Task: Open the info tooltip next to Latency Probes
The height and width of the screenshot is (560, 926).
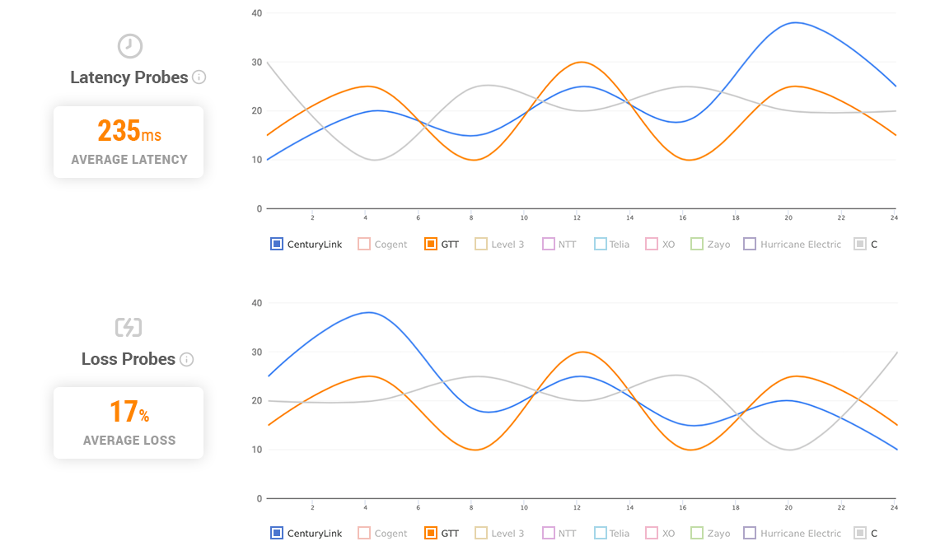Action: click(x=199, y=78)
